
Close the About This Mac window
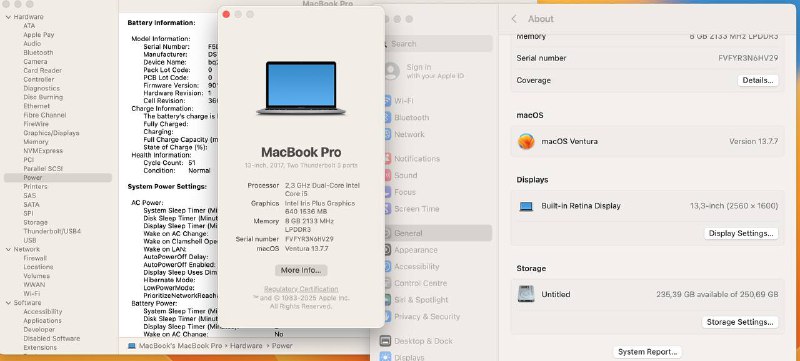coord(226,14)
